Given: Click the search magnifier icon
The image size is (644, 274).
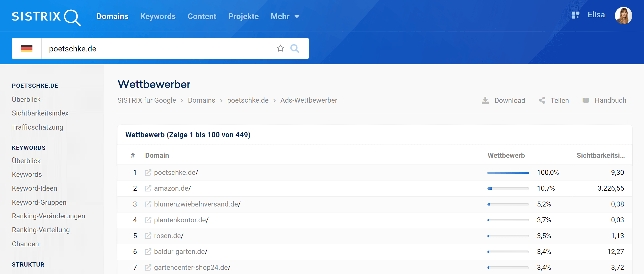Looking at the screenshot, I should [x=295, y=48].
